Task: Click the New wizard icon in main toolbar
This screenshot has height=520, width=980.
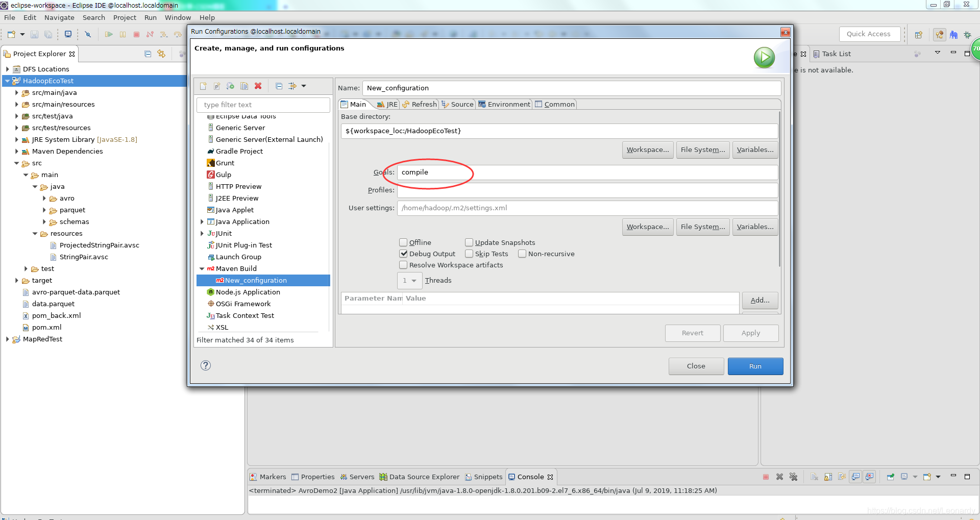Action: point(11,34)
